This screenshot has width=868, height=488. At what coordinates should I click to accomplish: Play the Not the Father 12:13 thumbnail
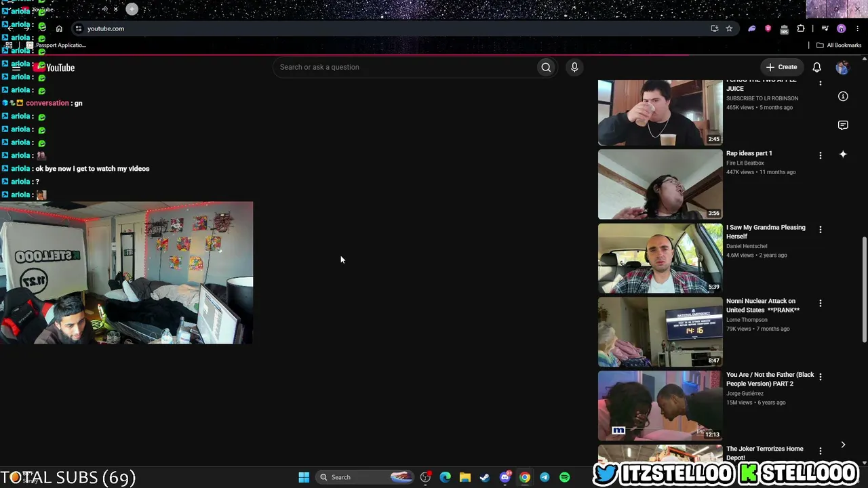660,406
